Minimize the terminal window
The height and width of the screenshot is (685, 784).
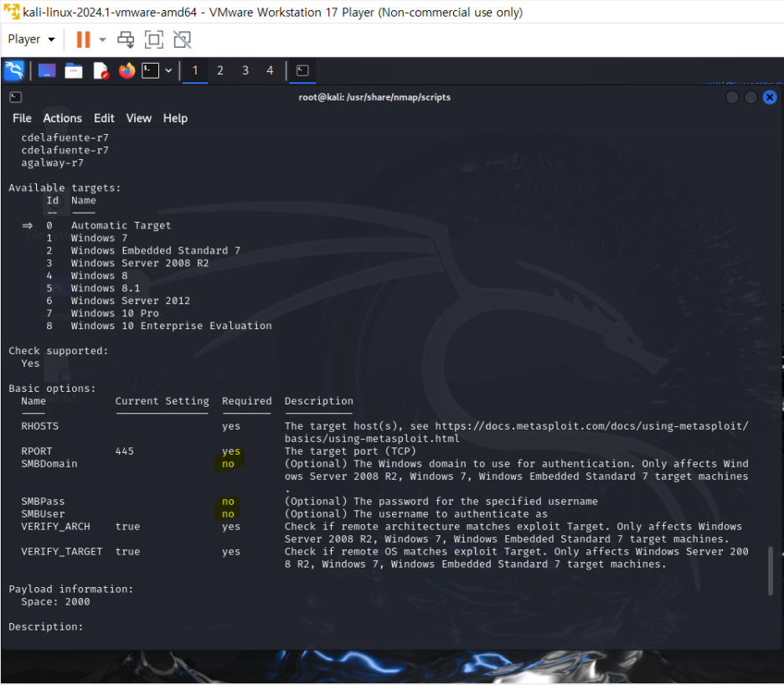coord(732,97)
